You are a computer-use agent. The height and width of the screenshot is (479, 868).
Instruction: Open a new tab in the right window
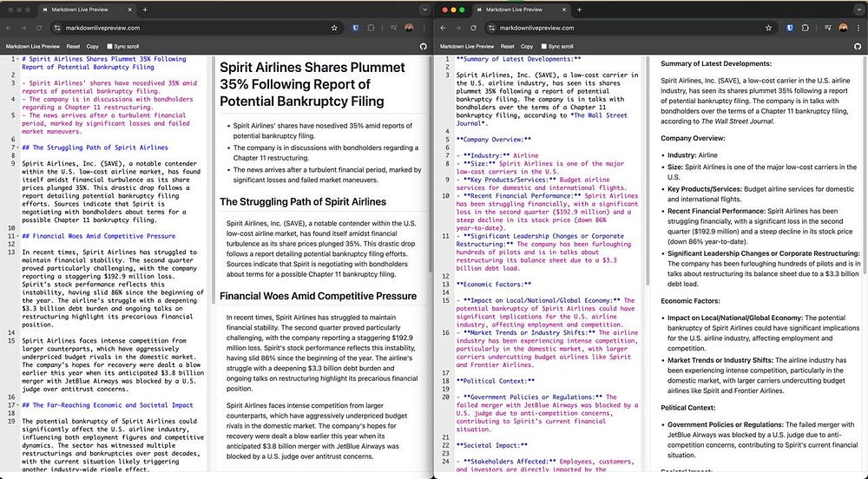tap(578, 10)
